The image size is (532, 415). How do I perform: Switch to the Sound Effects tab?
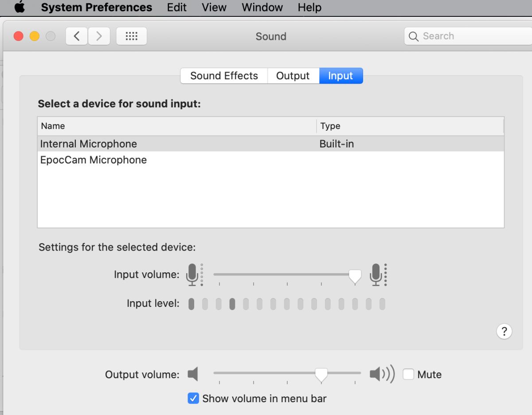click(224, 76)
